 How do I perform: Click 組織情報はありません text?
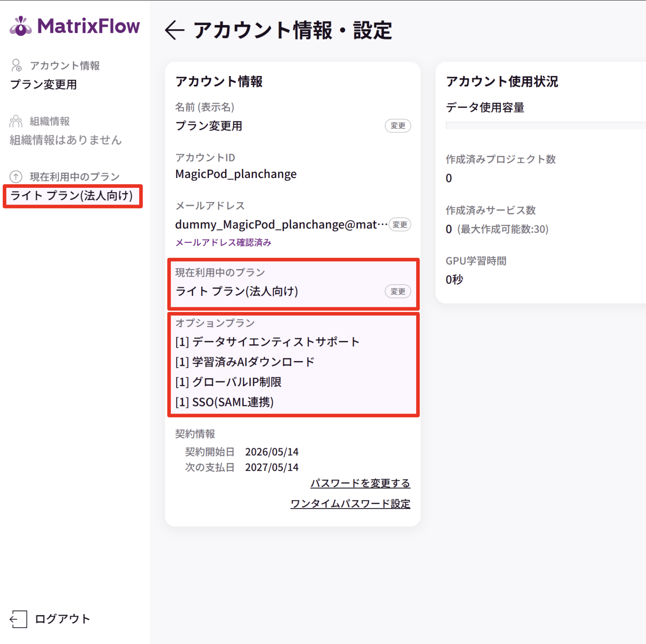coord(66,140)
